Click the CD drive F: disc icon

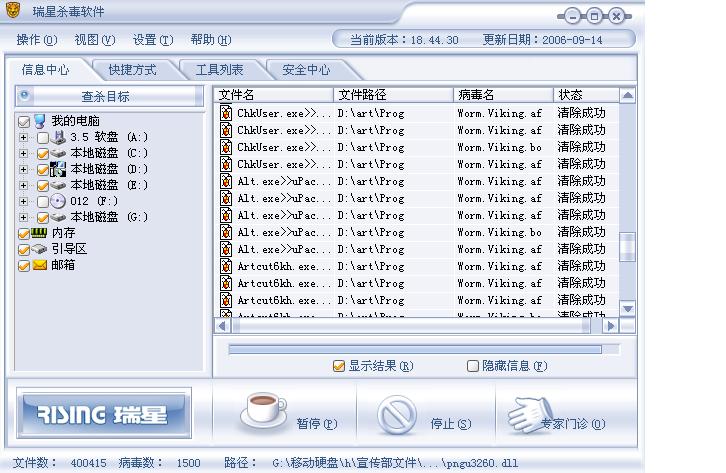(58, 201)
